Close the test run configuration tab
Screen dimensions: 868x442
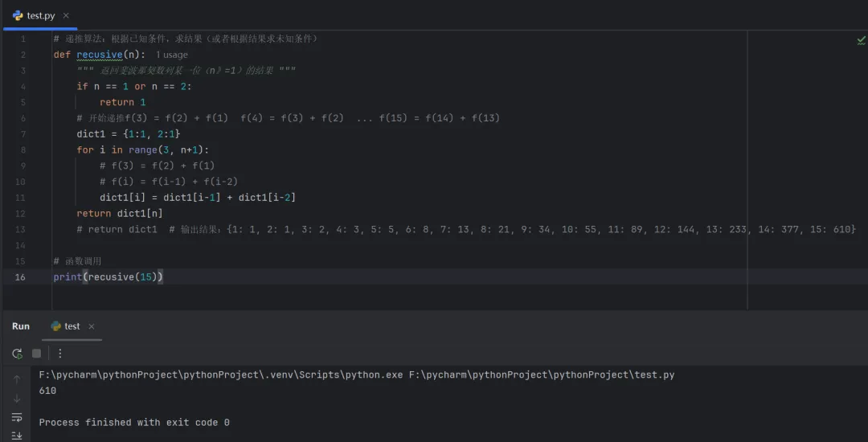pos(92,326)
